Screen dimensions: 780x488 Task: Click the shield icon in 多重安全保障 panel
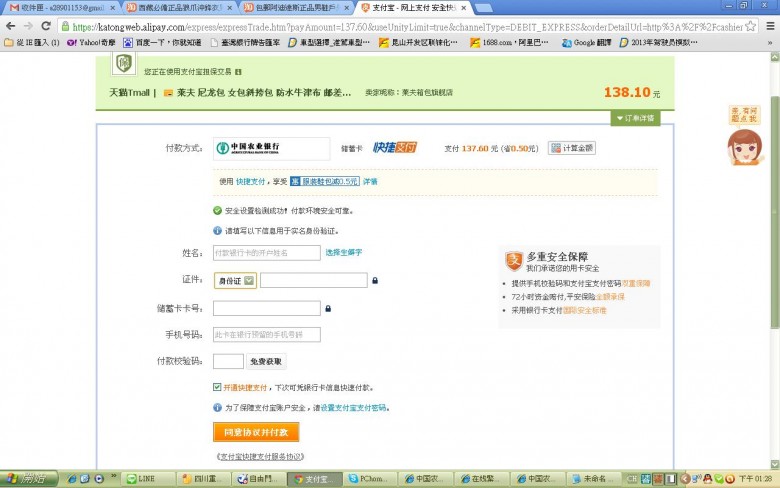513,262
